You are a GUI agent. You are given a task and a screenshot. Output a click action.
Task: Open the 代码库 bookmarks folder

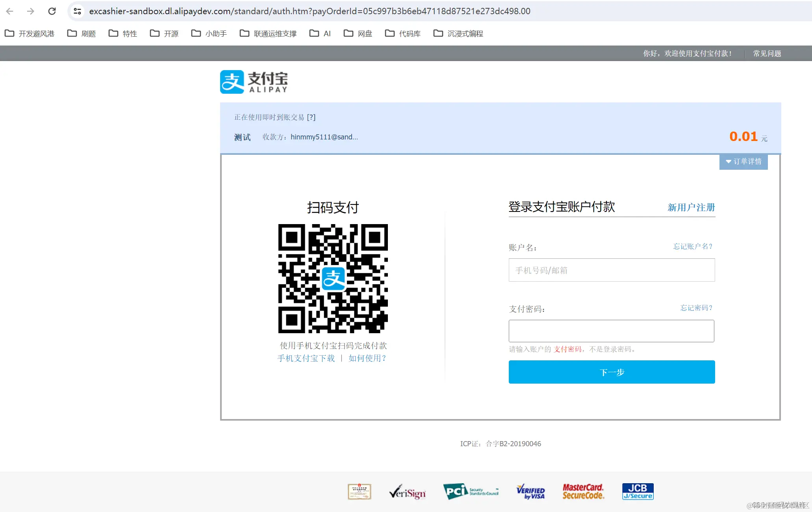pyautogui.click(x=403, y=33)
